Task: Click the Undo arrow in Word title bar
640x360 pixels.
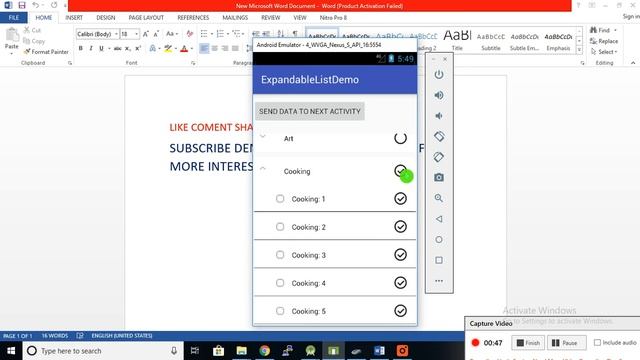Action: [36, 5]
